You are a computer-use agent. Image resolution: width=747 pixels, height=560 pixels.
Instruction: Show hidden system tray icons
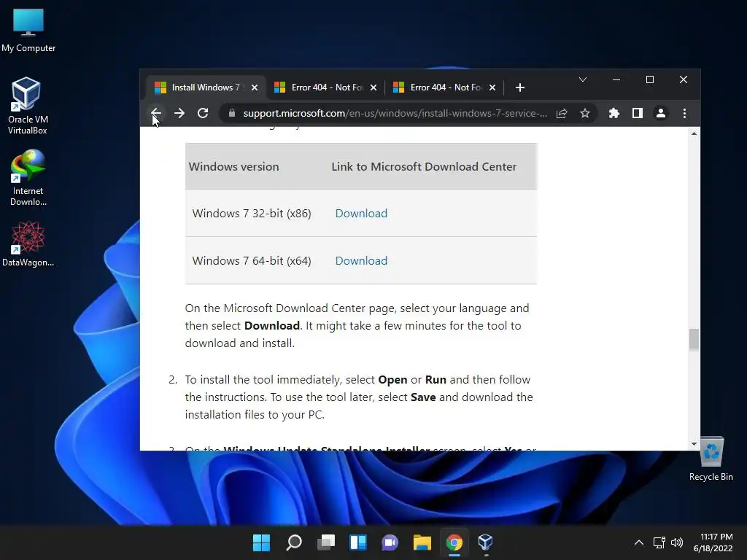pos(639,542)
